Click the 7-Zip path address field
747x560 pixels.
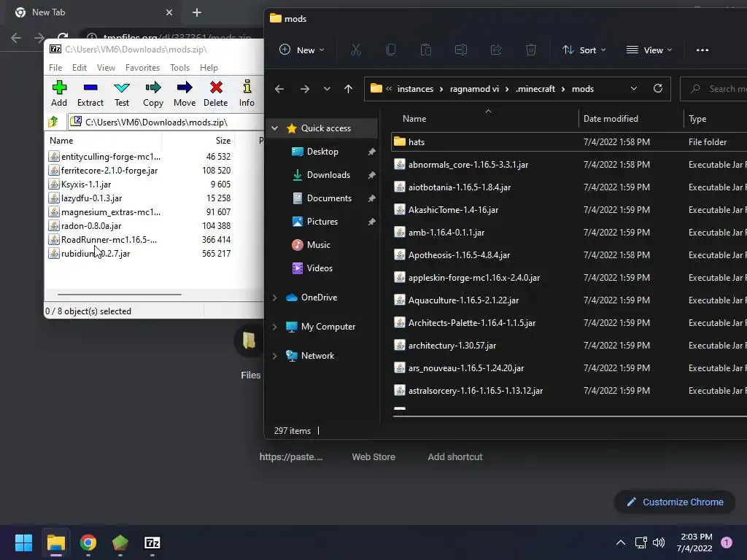point(166,122)
